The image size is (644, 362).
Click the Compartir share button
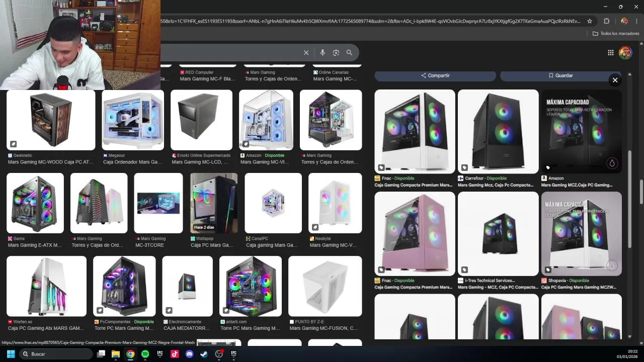coord(435,75)
